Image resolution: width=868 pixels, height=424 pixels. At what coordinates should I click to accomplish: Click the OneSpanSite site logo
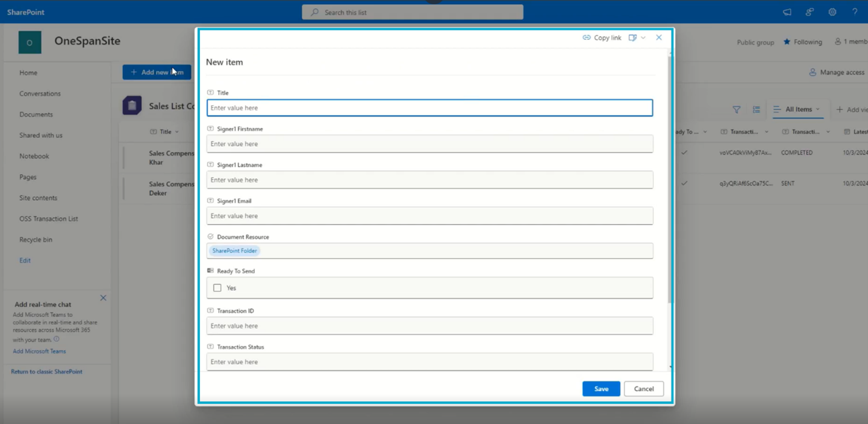30,43
